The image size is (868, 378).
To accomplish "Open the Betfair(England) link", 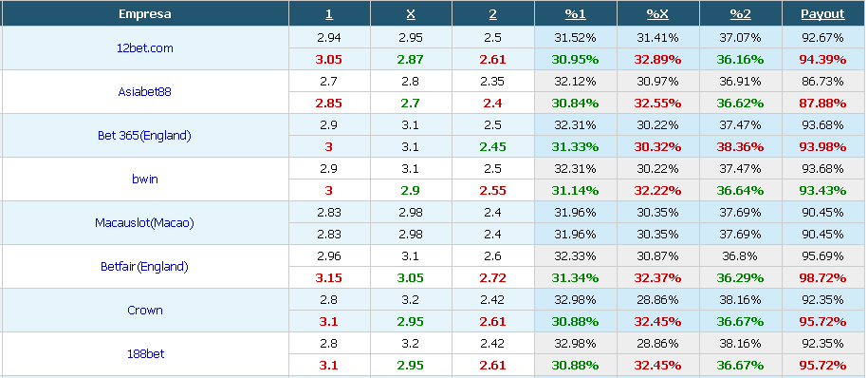I will point(144,267).
